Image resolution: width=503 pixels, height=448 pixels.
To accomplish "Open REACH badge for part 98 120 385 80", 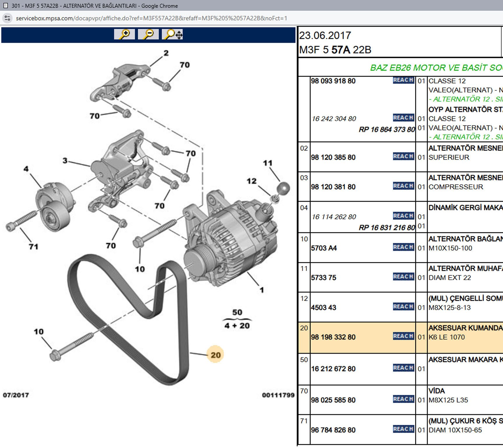I will point(403,157).
